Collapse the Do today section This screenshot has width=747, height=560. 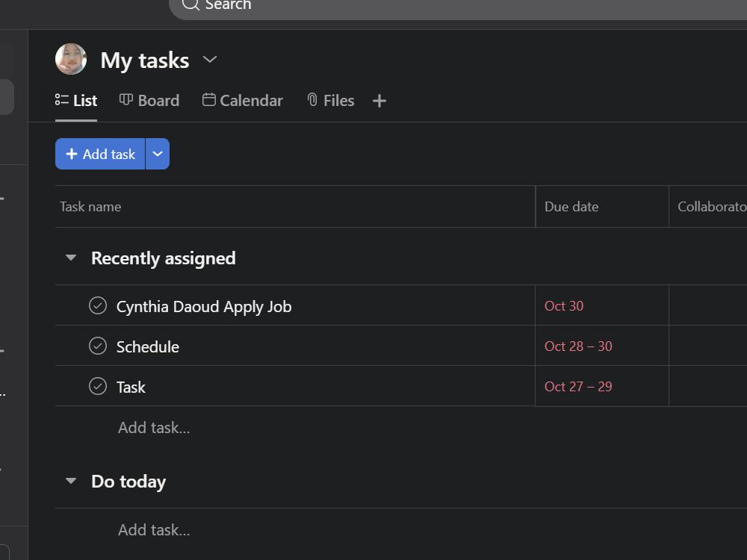tap(71, 481)
